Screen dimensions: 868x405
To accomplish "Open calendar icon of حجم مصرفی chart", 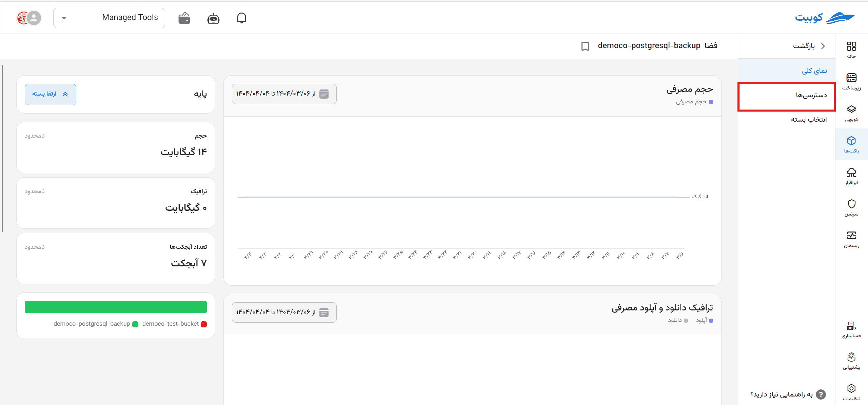I will click(x=324, y=94).
